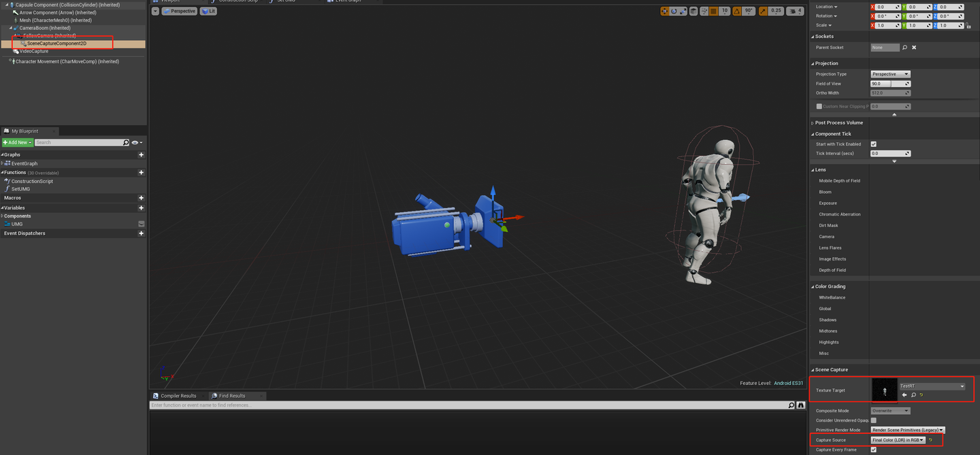This screenshot has height=455, width=980.
Task: Toggle rotation snapping icon
Action: (737, 11)
